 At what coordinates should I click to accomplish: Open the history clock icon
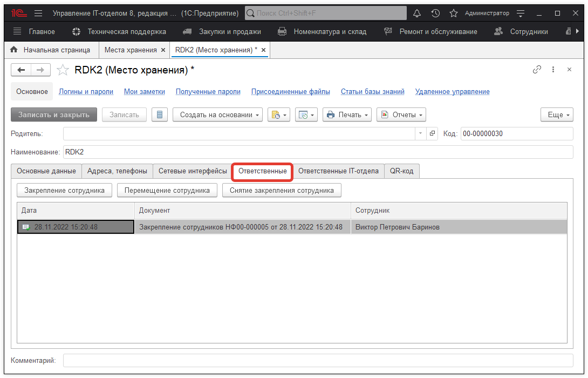[435, 13]
